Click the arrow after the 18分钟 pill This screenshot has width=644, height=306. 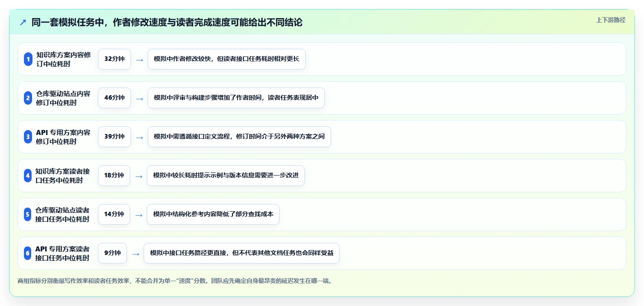click(x=139, y=176)
